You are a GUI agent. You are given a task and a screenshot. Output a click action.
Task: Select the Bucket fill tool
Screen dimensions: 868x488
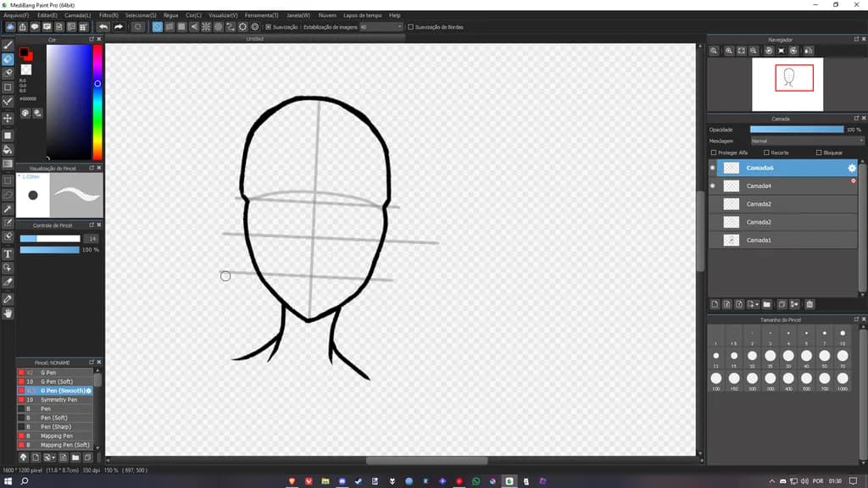(8, 149)
